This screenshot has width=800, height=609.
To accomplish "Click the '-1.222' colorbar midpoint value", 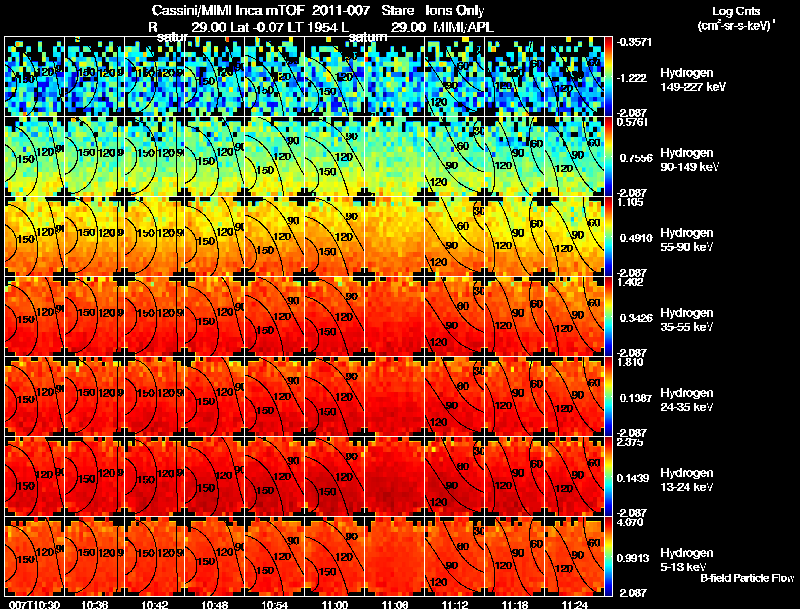I will pyautogui.click(x=632, y=78).
